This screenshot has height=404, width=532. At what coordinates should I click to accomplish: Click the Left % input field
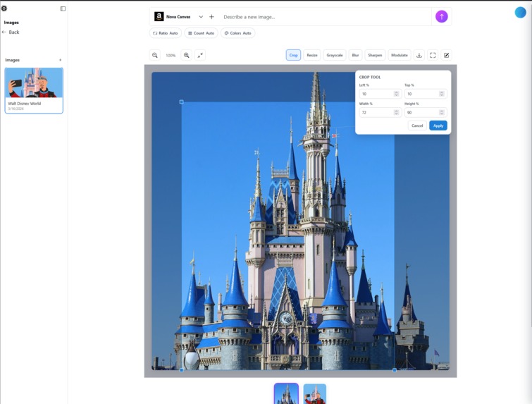[x=381, y=94]
